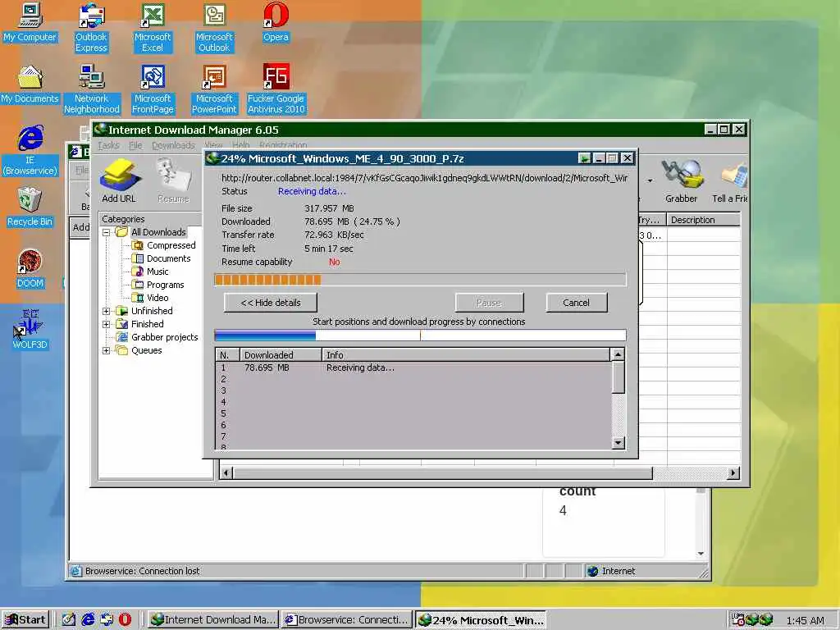Image resolution: width=840 pixels, height=630 pixels.
Task: Click the orange download progress bar
Action: coord(420,280)
